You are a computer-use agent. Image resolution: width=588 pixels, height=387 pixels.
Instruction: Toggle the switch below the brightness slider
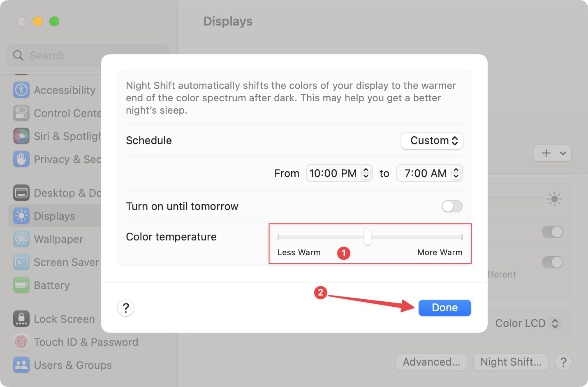click(x=552, y=232)
